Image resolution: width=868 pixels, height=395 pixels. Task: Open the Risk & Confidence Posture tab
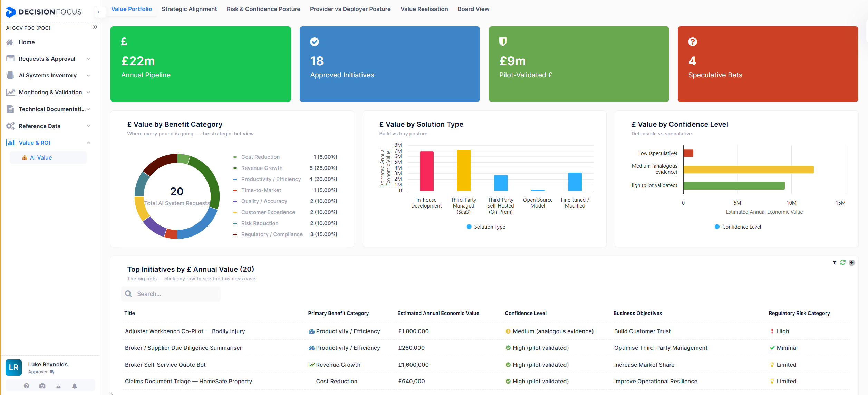point(263,9)
